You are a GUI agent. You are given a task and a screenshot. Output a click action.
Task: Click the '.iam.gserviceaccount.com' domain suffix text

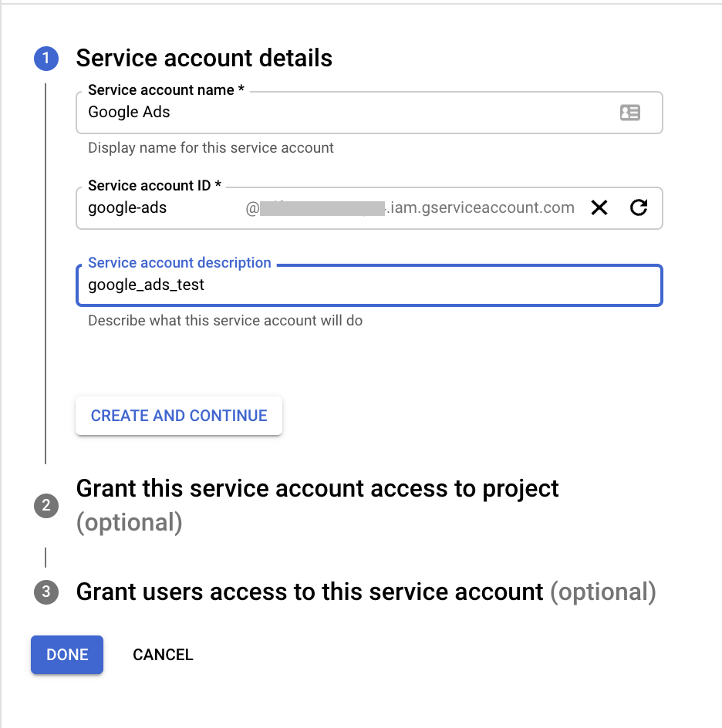coord(480,207)
